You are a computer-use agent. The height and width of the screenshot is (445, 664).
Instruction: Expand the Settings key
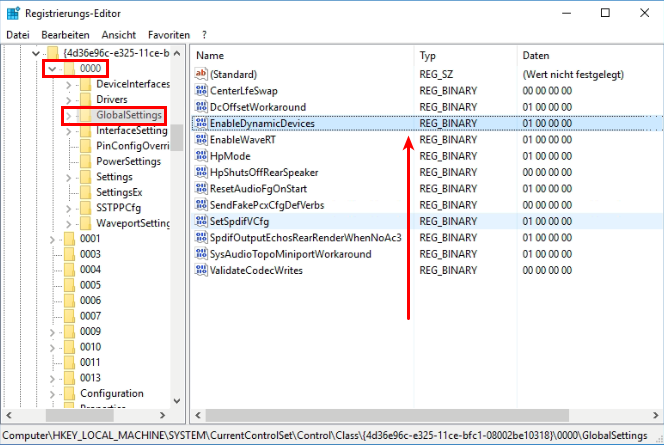(69, 177)
